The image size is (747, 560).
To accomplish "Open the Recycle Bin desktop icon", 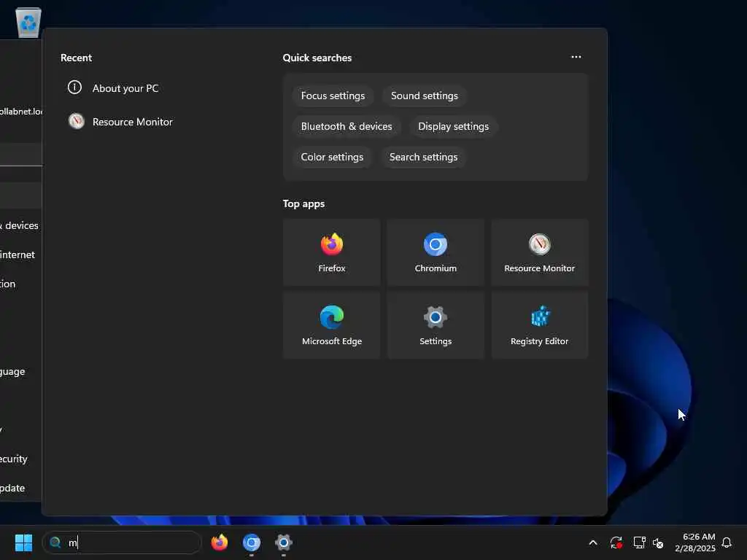I will [x=28, y=23].
